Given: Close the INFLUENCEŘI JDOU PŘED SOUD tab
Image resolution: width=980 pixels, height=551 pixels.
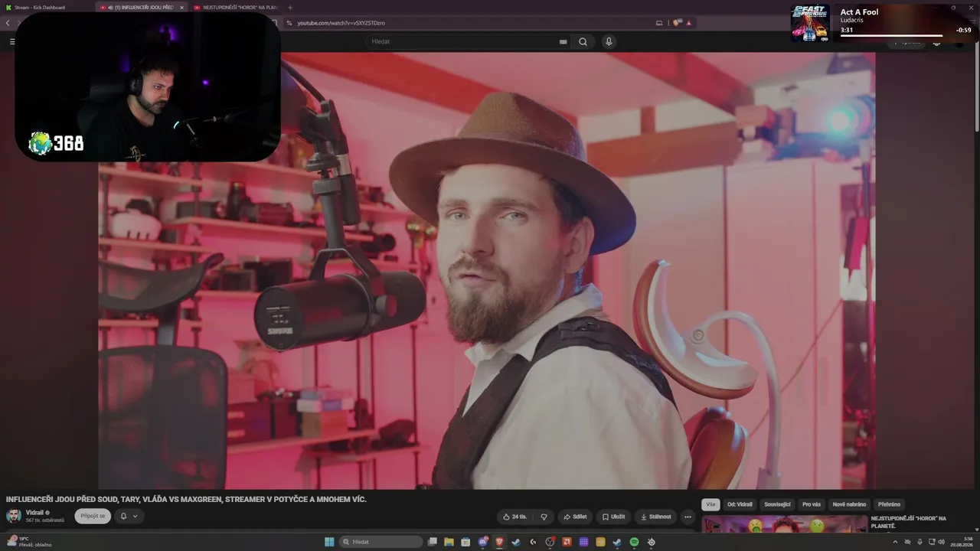Looking at the screenshot, I should (181, 8).
